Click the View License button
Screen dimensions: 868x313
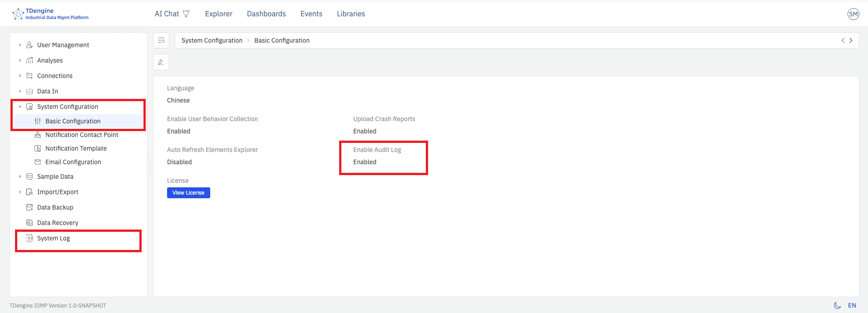pos(188,193)
